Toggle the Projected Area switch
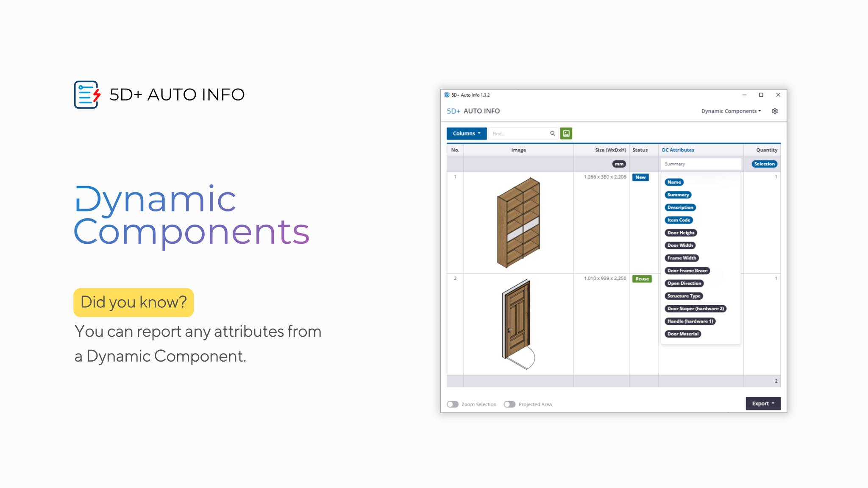This screenshot has height=488, width=868. (x=509, y=404)
